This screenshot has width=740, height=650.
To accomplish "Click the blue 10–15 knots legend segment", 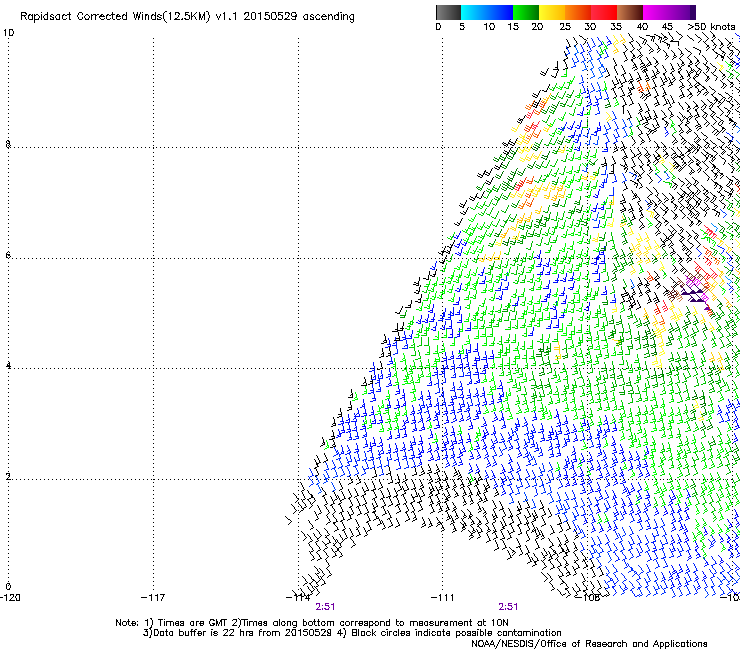I will coord(500,12).
